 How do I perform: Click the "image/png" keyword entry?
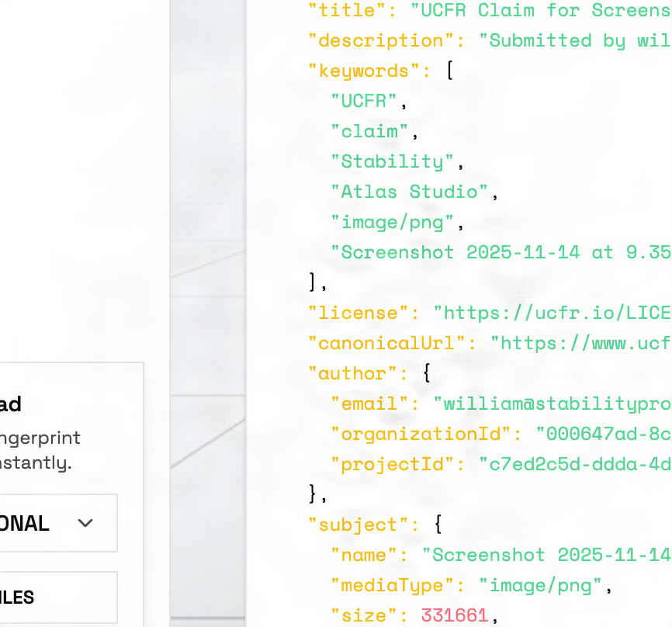coord(392,222)
